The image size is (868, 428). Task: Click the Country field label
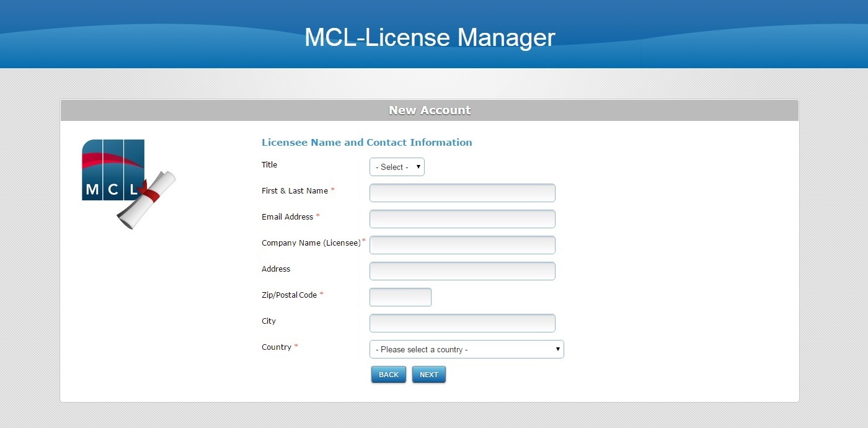pyautogui.click(x=277, y=347)
